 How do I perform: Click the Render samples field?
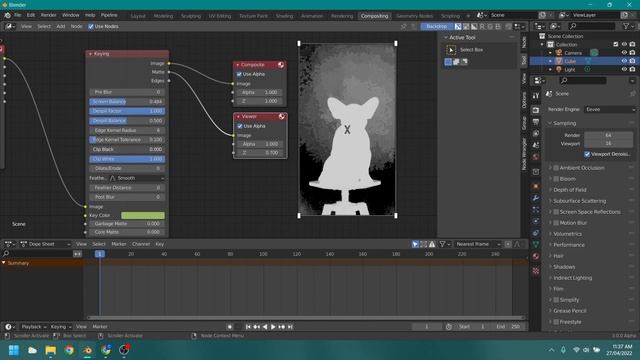click(609, 135)
